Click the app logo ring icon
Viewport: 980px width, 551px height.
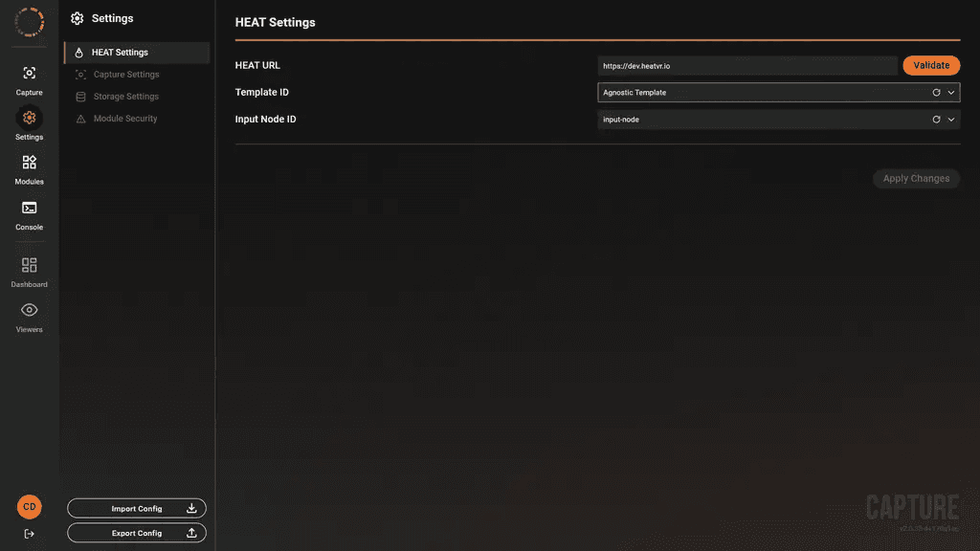coord(30,22)
